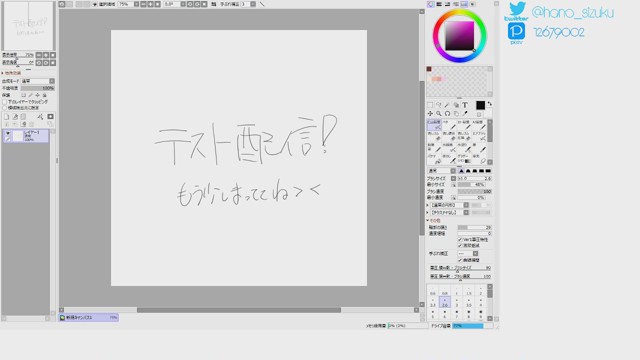Create a new layer with the blank page icon
This screenshot has height=360, width=640.
point(7,117)
